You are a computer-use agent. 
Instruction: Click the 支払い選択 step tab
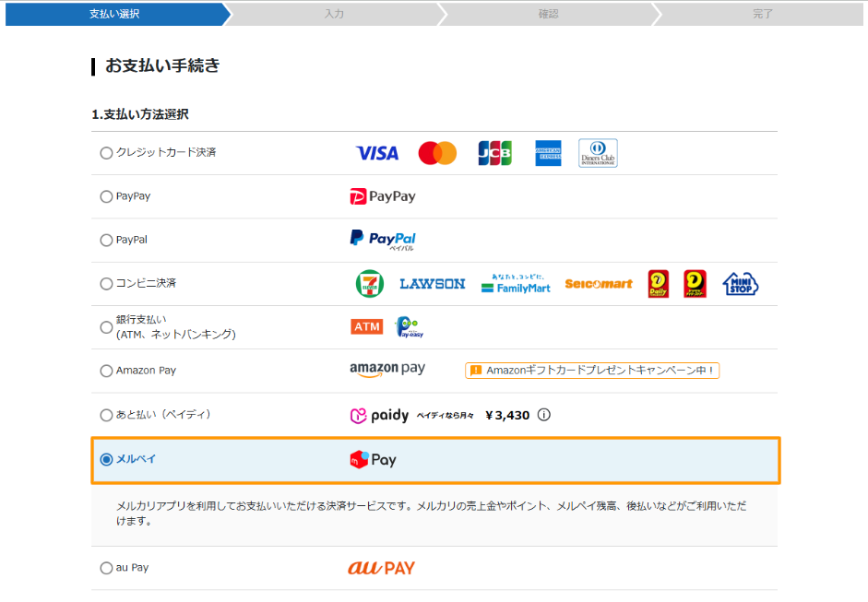pyautogui.click(x=114, y=14)
